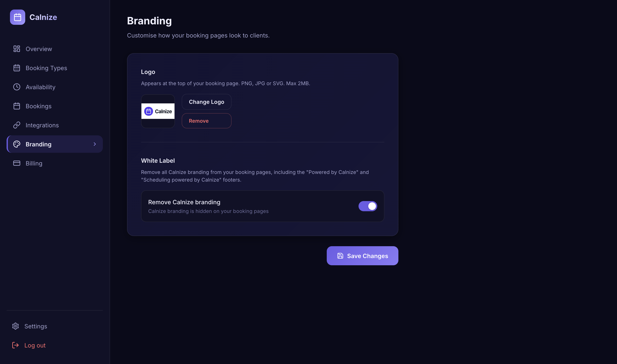Select the Calnize logo preview thumbnail

click(158, 111)
